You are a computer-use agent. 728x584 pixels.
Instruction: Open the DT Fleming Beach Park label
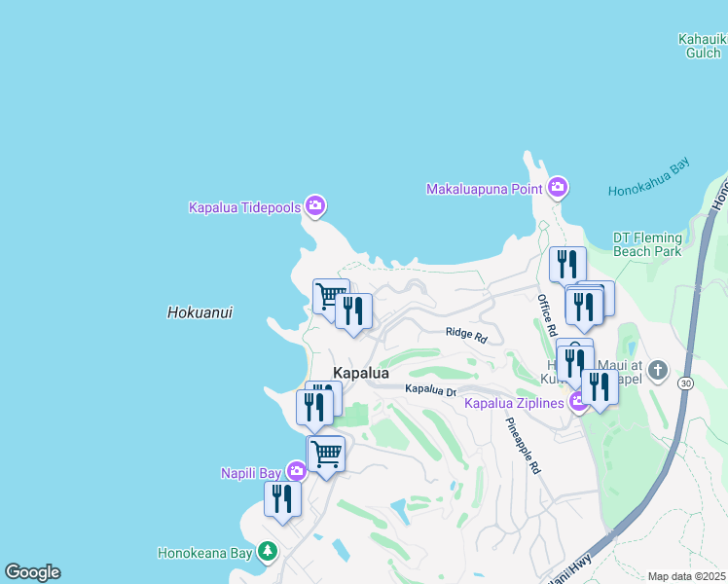click(647, 244)
